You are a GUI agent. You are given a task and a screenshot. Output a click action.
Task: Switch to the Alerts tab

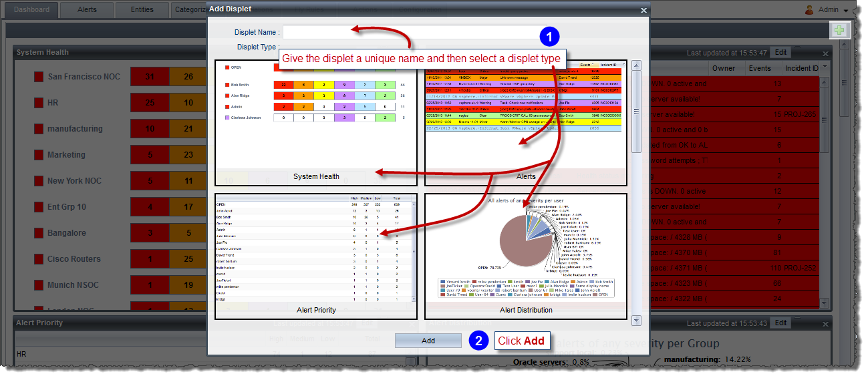(x=86, y=10)
